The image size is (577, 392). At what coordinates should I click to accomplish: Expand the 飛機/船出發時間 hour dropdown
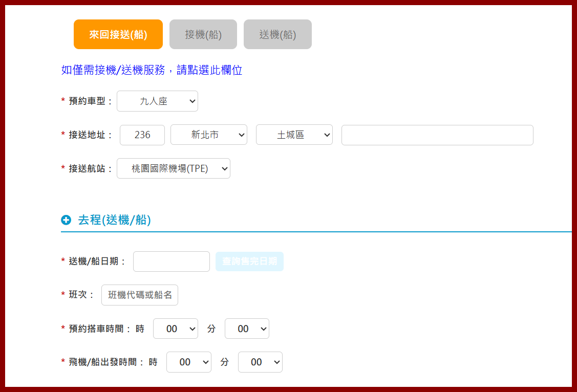189,362
